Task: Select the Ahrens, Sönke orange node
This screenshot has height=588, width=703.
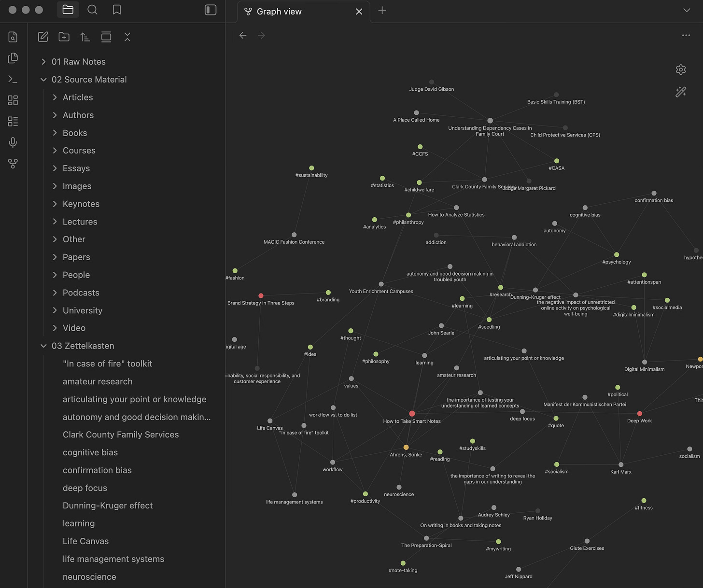Action: pos(406,448)
